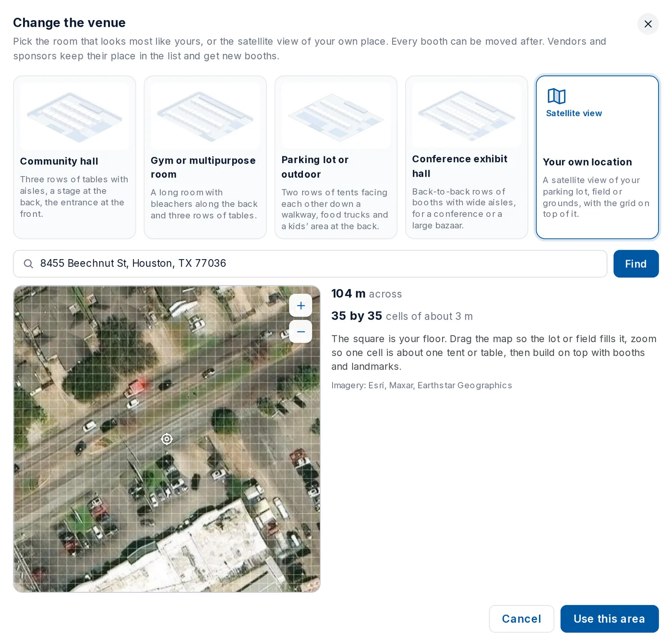Click the Find button

[x=636, y=264]
